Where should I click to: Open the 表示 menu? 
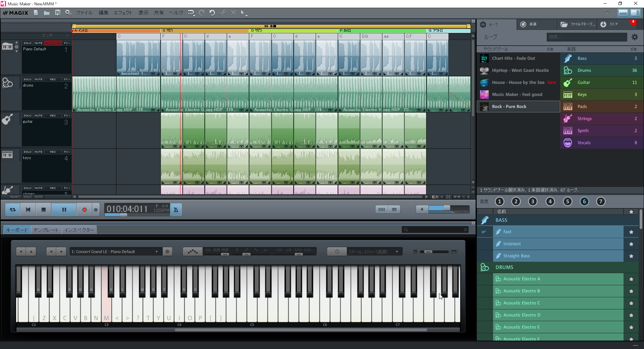click(x=144, y=13)
